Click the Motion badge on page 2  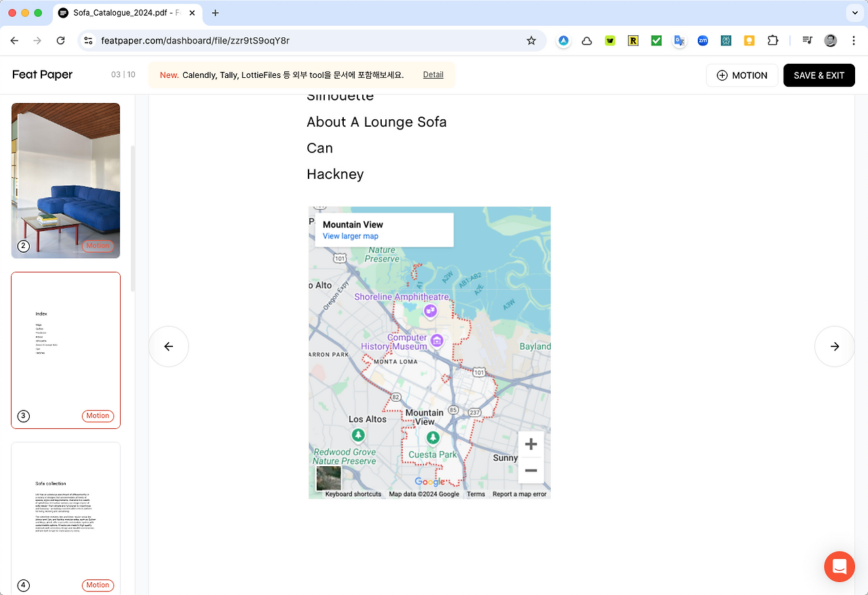pos(98,246)
